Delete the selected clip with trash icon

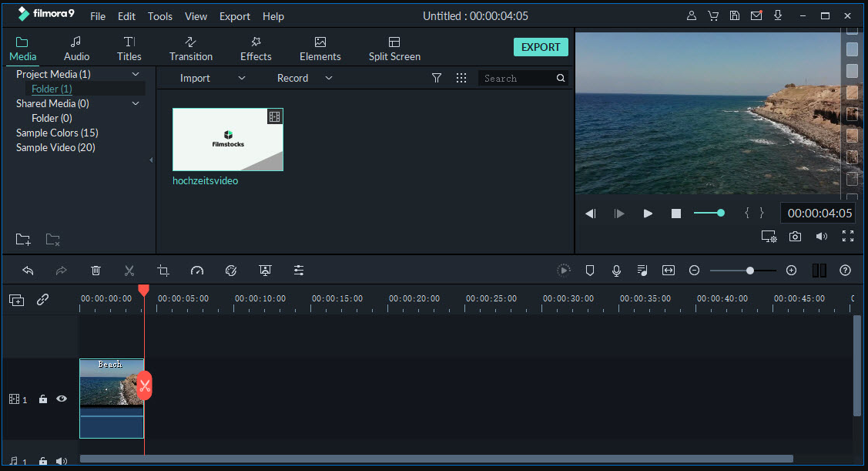tap(96, 271)
